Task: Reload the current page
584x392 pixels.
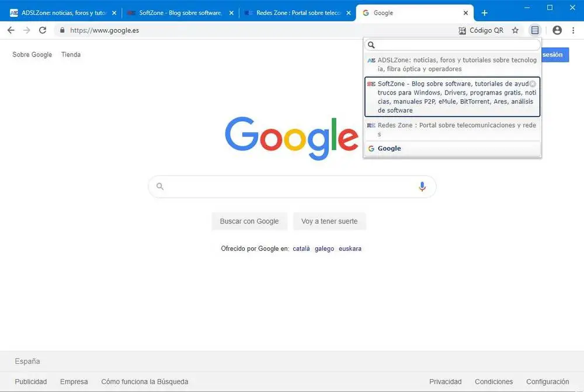Action: 43,30
